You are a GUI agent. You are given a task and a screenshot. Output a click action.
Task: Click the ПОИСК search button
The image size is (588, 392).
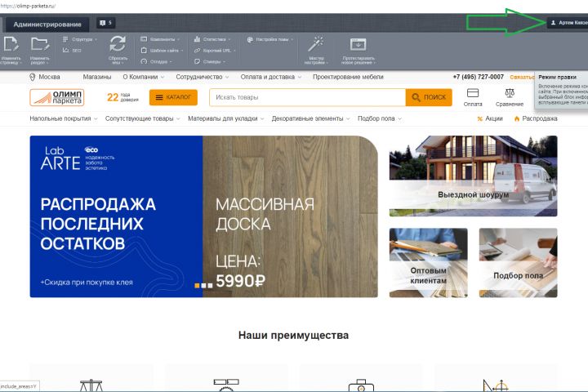(429, 97)
